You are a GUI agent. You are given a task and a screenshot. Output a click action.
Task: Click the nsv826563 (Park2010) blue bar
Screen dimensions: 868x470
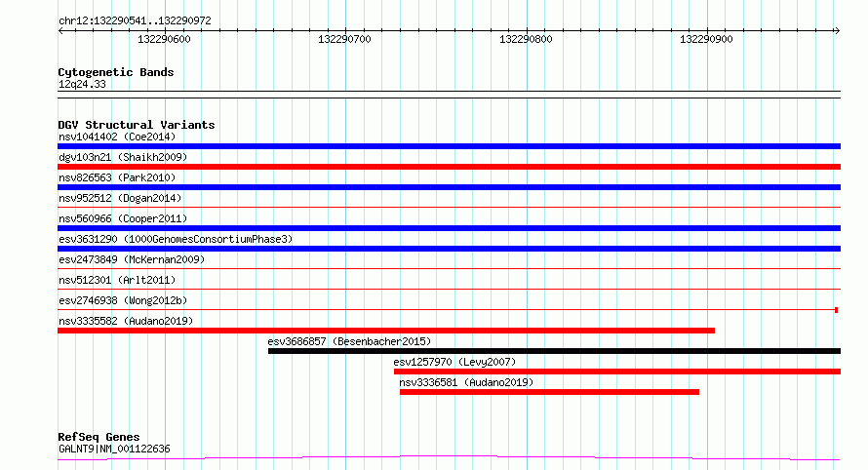pyautogui.click(x=449, y=187)
